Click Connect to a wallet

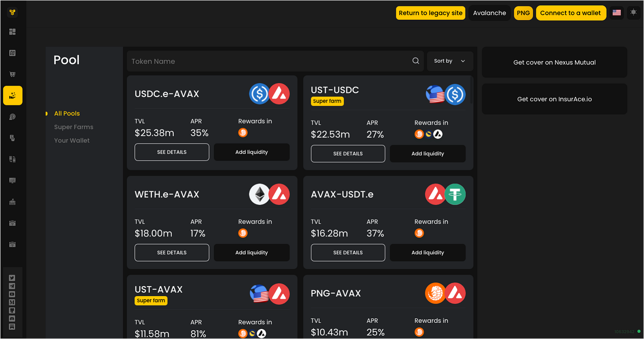[571, 13]
